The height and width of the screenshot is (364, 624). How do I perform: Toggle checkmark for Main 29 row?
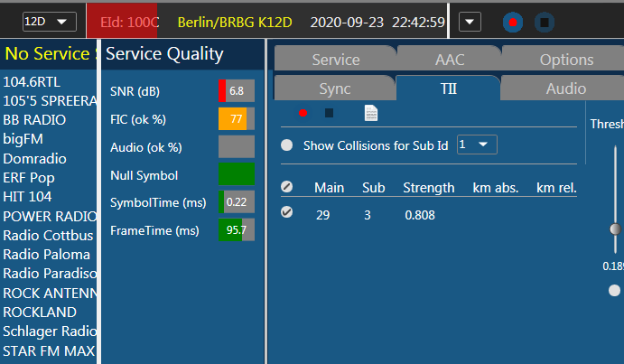[x=287, y=213]
